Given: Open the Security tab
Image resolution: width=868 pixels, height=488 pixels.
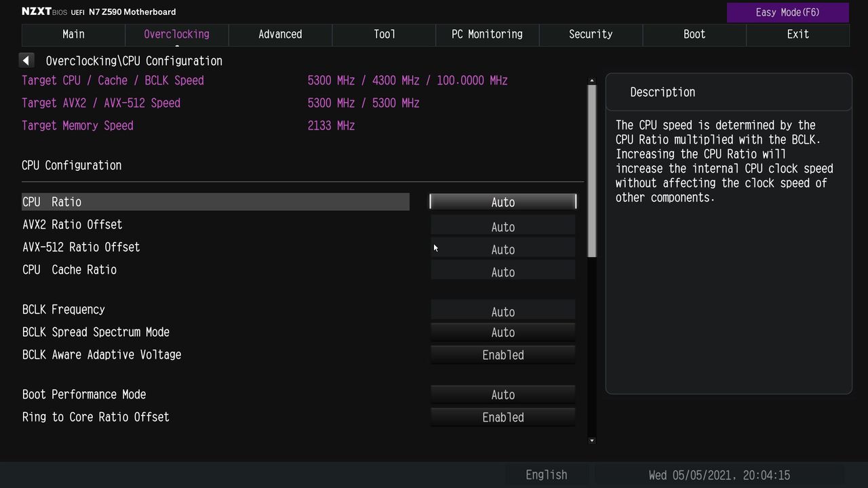Looking at the screenshot, I should 591,35.
